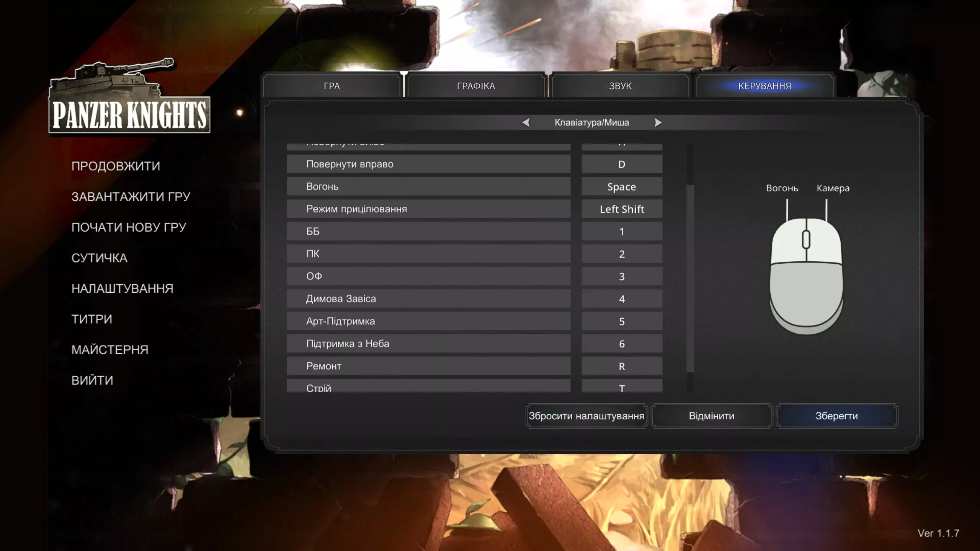This screenshot has width=980, height=551.
Task: Switch to next input device with right arrow
Action: (658, 122)
